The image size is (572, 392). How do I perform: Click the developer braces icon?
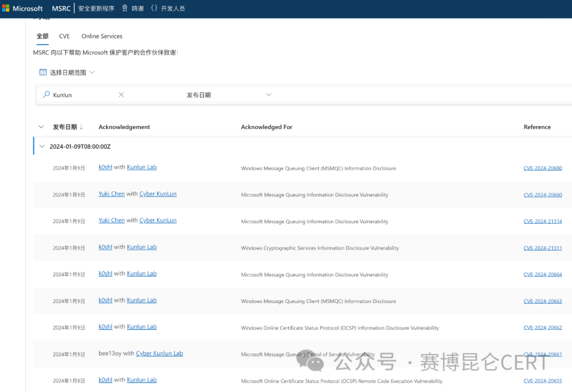pos(154,8)
